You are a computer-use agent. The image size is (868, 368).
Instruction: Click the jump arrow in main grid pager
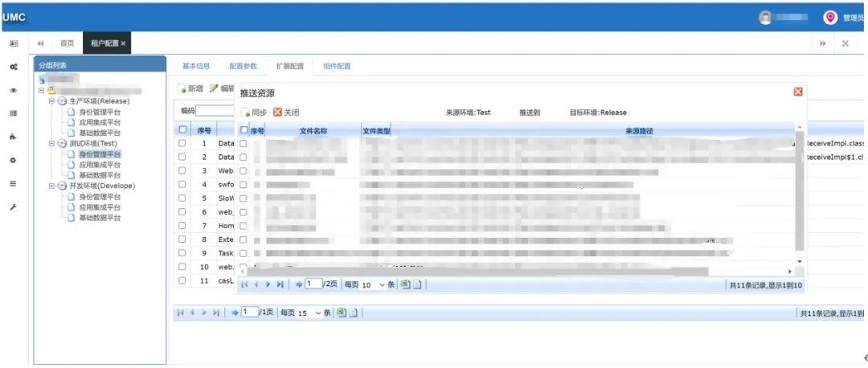235,313
